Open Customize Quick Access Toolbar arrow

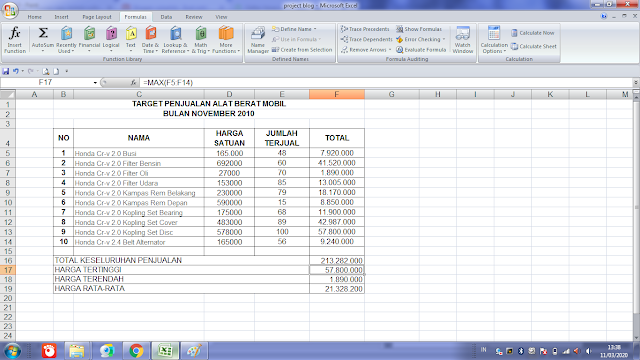point(67,71)
